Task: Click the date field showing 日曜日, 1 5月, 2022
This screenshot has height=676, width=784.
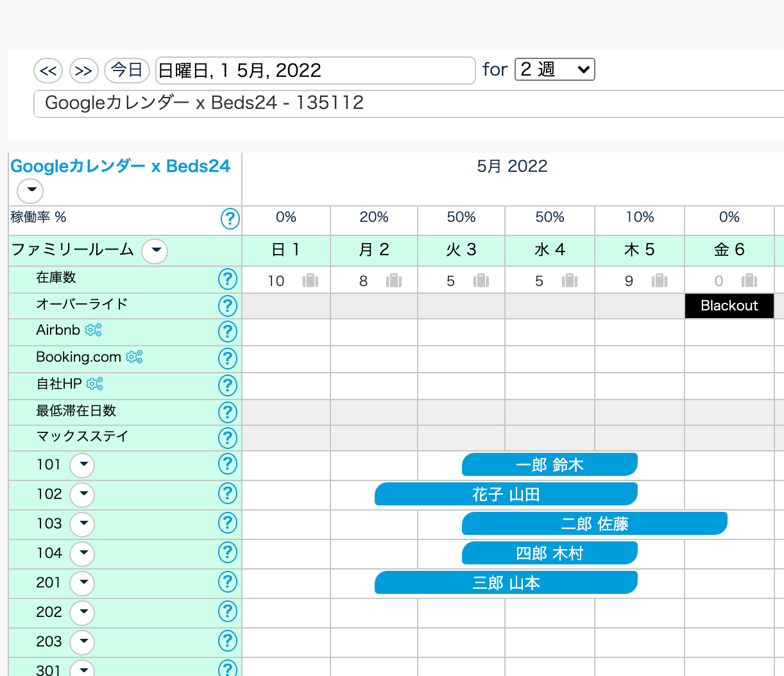Action: click(x=314, y=71)
